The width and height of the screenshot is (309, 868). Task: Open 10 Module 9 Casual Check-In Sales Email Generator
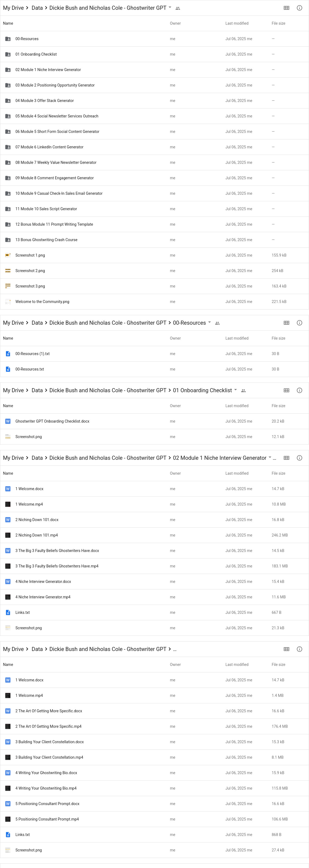[59, 193]
